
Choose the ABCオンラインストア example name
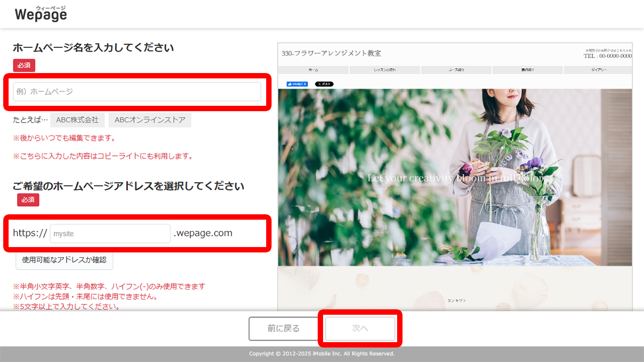[x=150, y=120]
